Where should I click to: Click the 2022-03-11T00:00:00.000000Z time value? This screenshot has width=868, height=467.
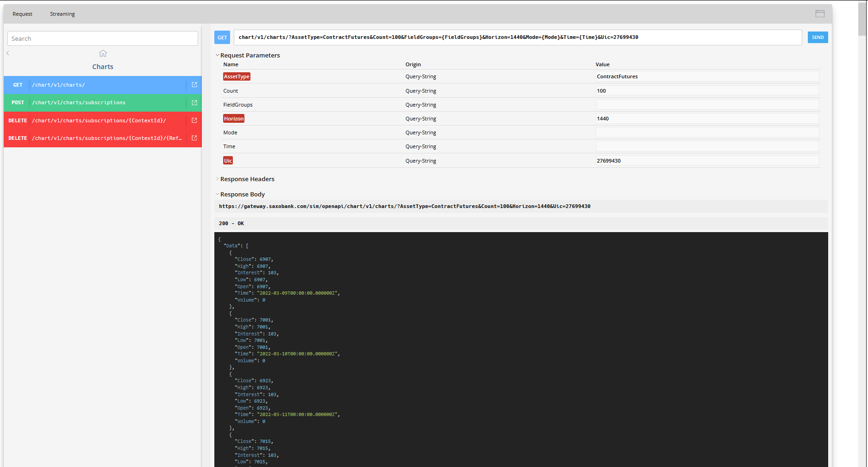297,415
